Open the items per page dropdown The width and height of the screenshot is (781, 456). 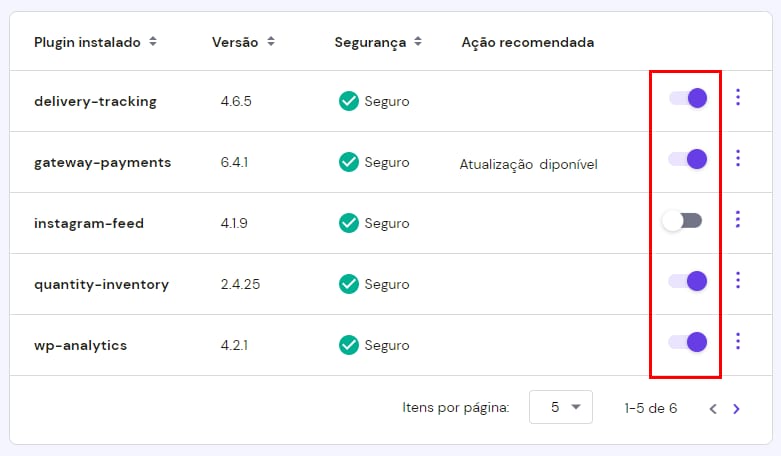(560, 407)
